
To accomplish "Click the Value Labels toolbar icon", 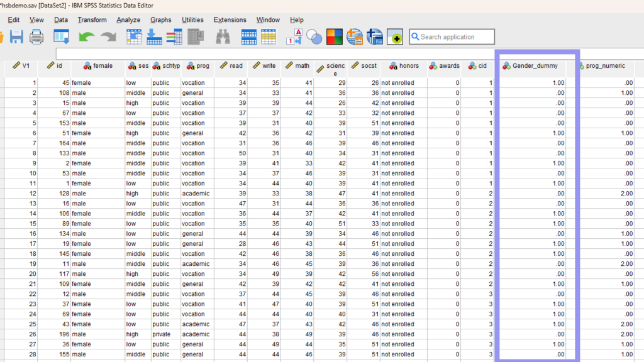I will (294, 37).
